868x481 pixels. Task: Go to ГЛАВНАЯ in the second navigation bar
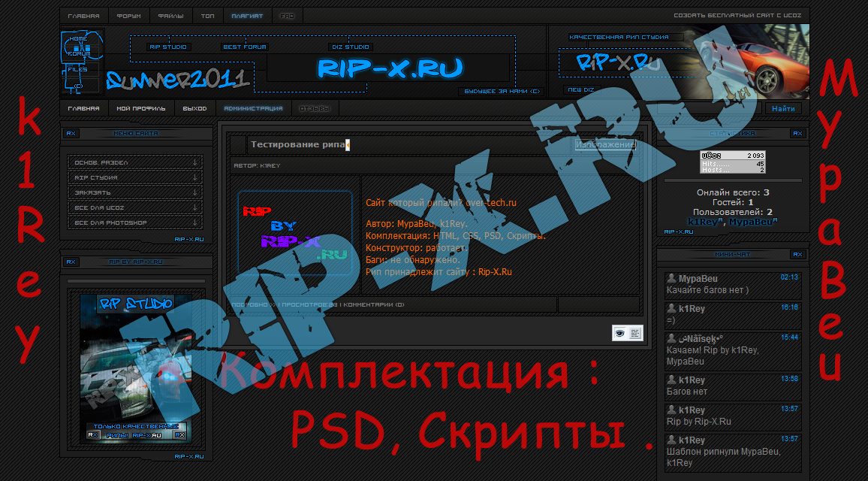tap(83, 109)
